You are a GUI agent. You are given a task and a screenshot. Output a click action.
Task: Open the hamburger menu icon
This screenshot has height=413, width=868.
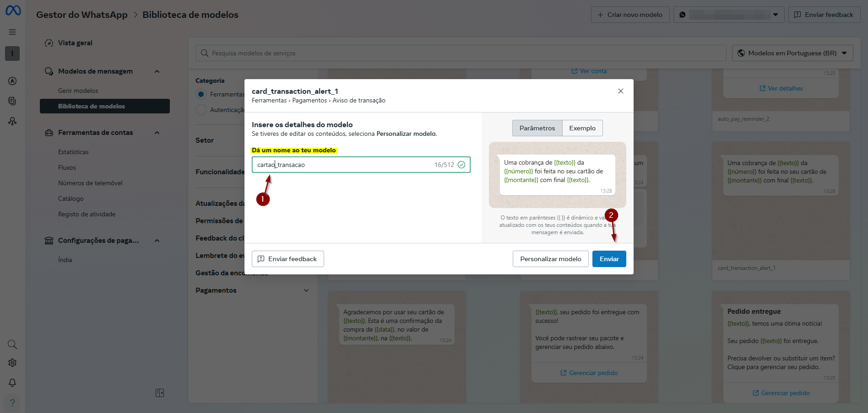coord(12,32)
